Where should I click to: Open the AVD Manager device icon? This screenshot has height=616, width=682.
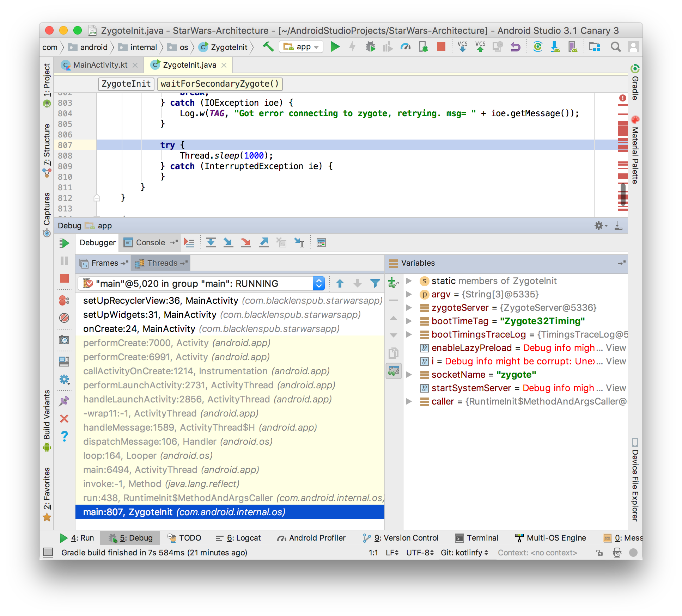click(x=572, y=47)
